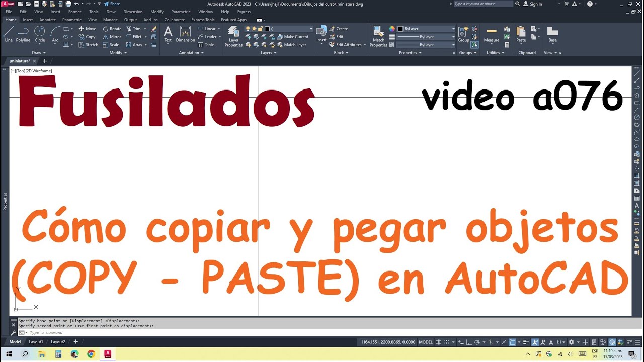Viewport: 644px width, 362px height.
Task: Click the Match Properties tool
Action: 378,36
